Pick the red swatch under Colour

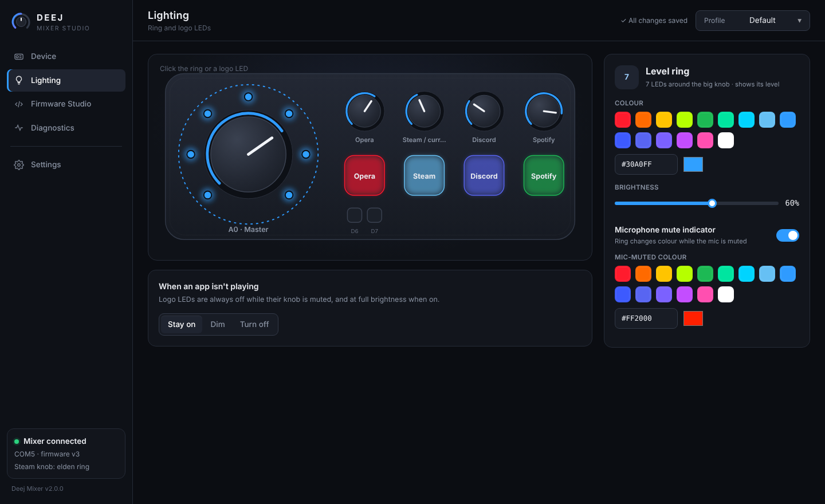click(x=623, y=120)
